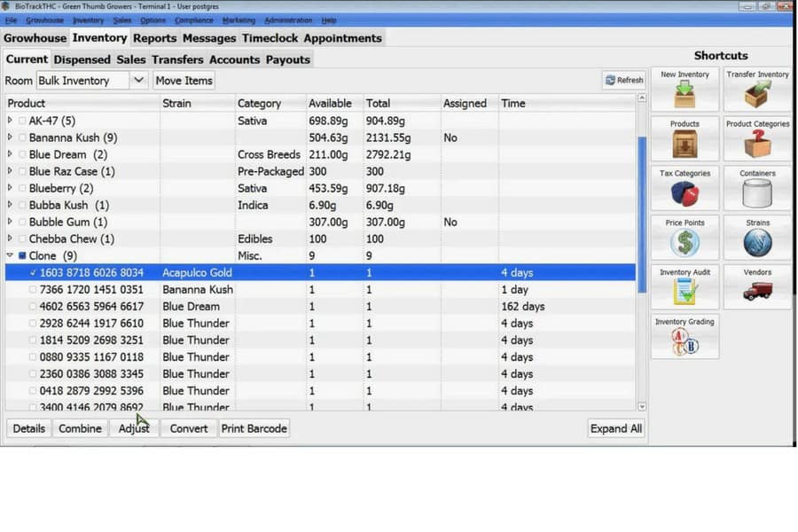Expand the Bubble Gum (1) group
The height and width of the screenshot is (532, 798).
[10, 222]
